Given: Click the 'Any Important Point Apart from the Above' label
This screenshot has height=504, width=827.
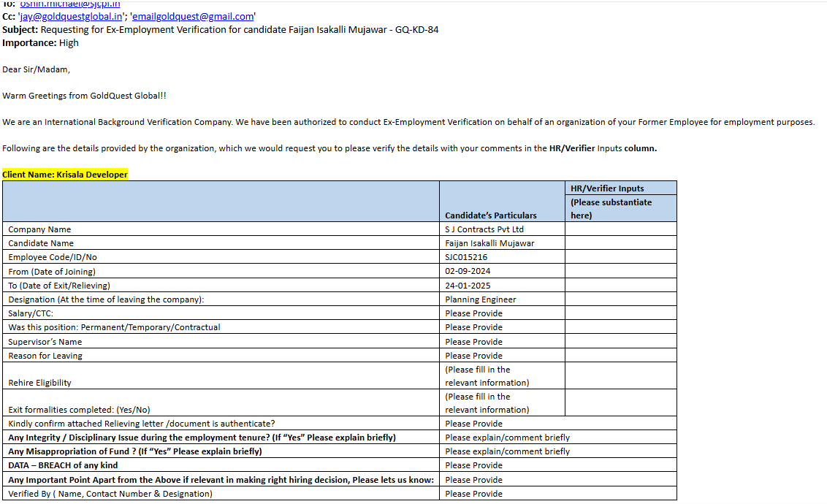Looking at the screenshot, I should click(221, 480).
